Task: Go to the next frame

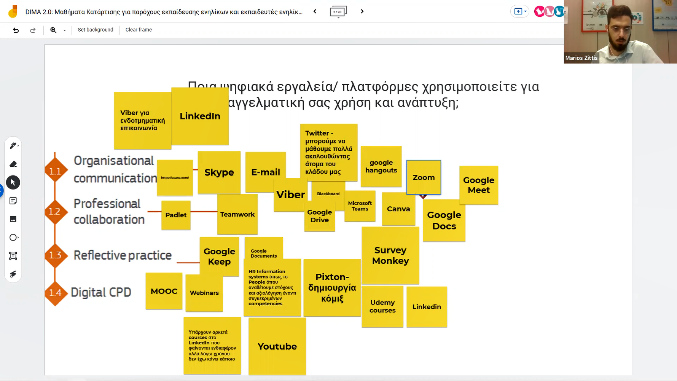Action: (362, 11)
